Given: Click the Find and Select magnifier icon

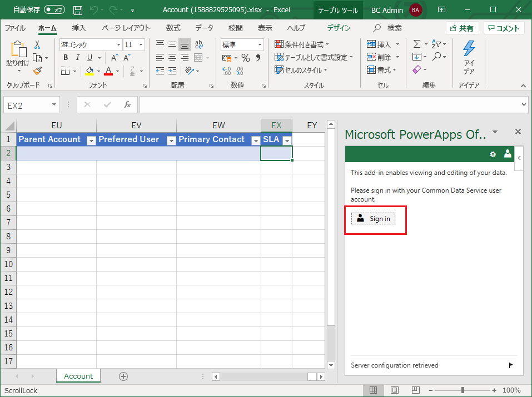Looking at the screenshot, I should point(436,57).
